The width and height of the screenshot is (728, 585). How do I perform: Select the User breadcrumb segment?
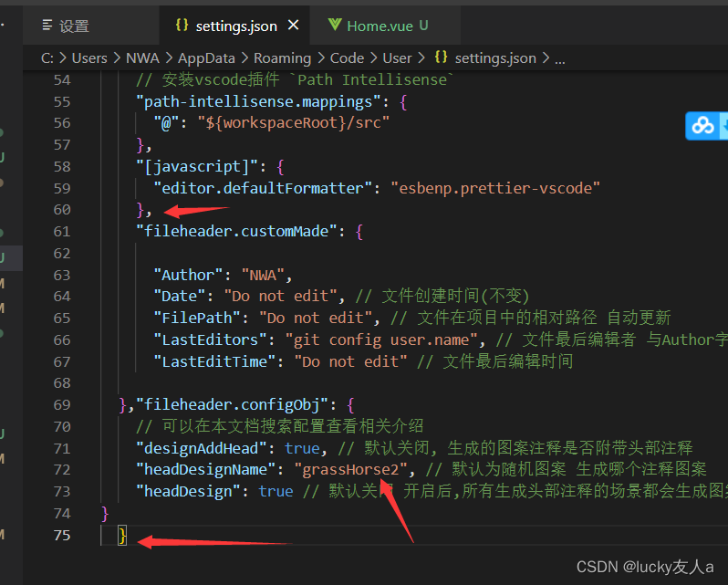point(397,58)
